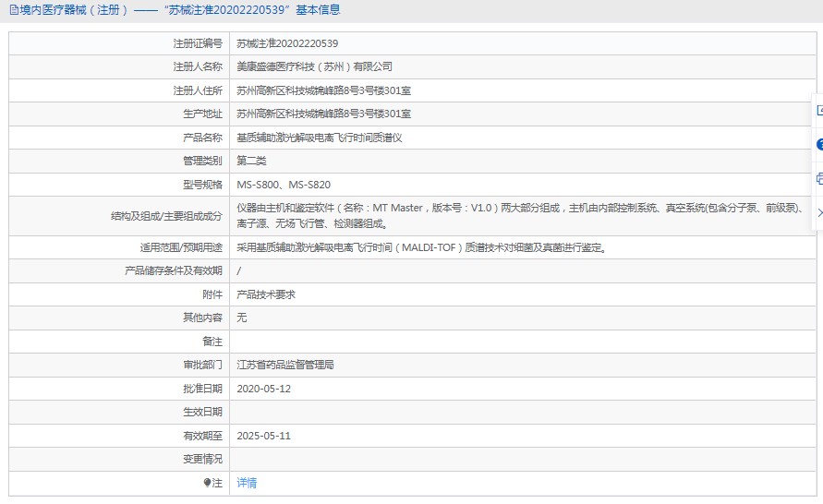823x504 pixels.
Task: Click the document icon before 境内医疗器械 title
Action: click(x=14, y=10)
